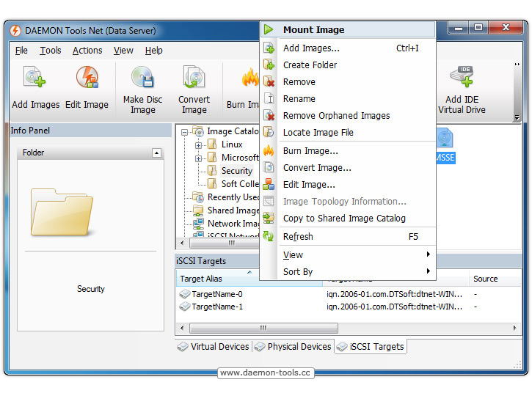The width and height of the screenshot is (532, 396).
Task: Click the iSCSI Targets horizontal scrollbar thumb
Action: click(x=263, y=328)
